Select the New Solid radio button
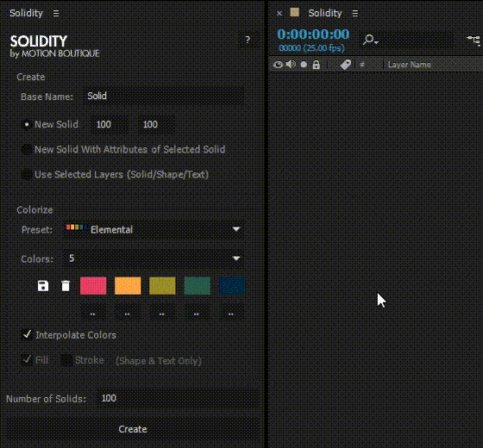Viewport: 483px width, 448px height. [27, 124]
